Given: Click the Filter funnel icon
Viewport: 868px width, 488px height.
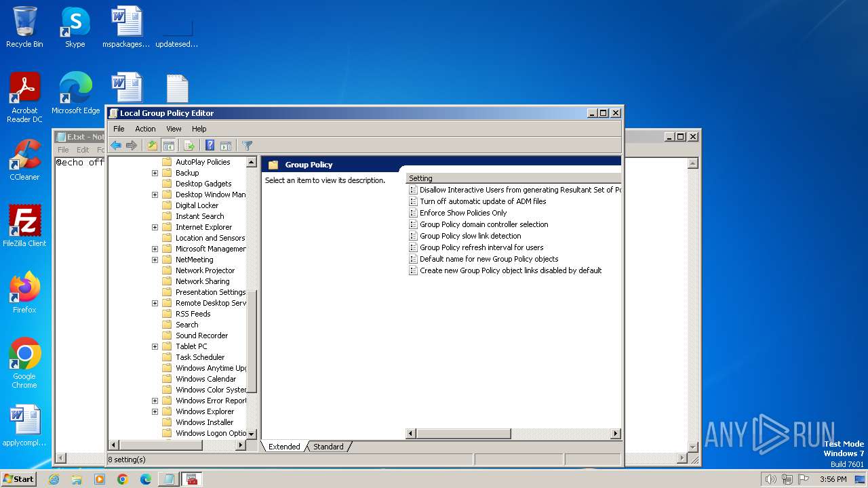Looking at the screenshot, I should coord(248,146).
